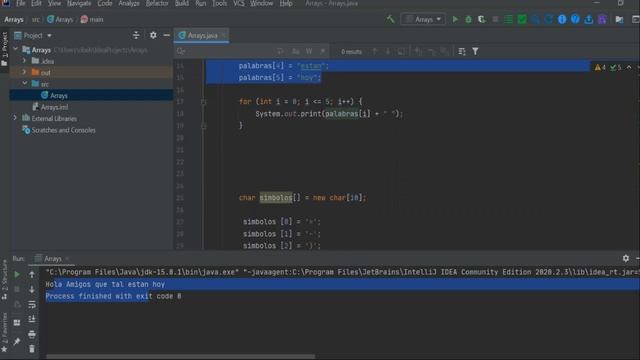The image size is (640, 360).
Task: Open the View menu
Action: tap(54, 3)
